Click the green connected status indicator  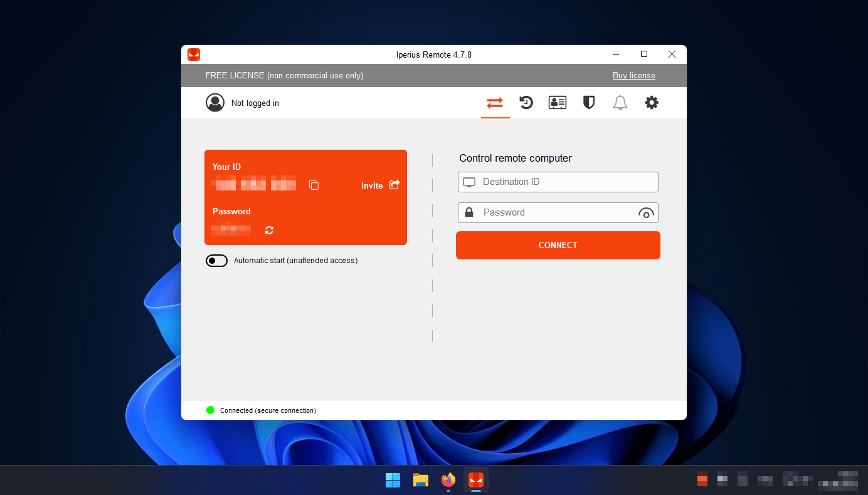pos(211,410)
